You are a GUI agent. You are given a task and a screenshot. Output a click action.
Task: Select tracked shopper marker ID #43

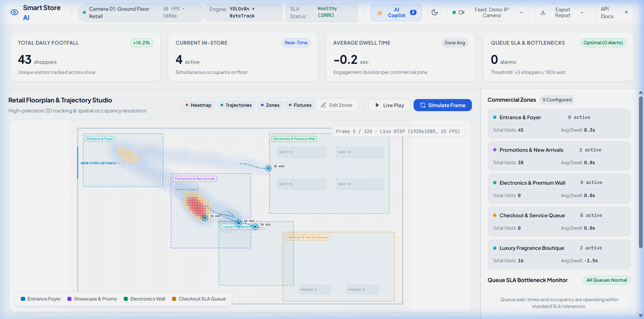255,227
